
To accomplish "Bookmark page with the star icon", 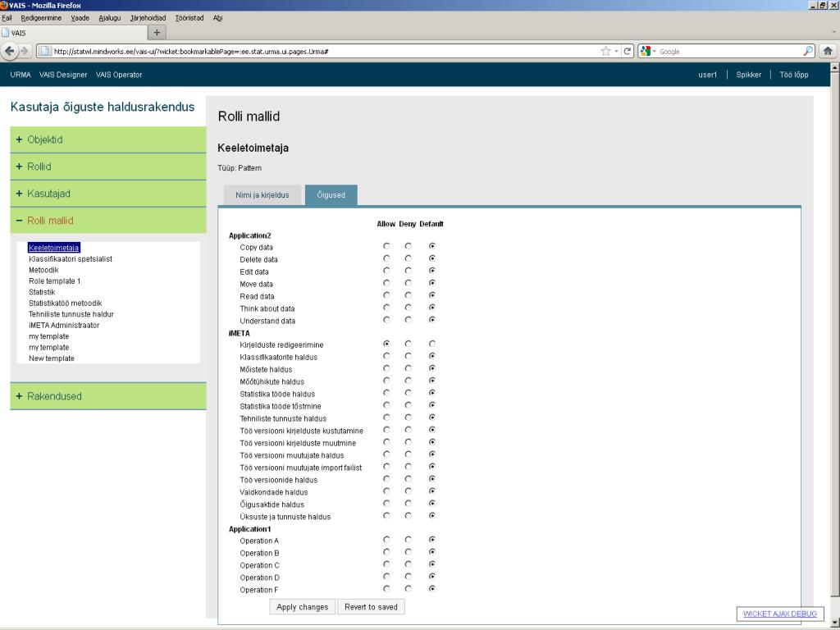I will pyautogui.click(x=605, y=52).
